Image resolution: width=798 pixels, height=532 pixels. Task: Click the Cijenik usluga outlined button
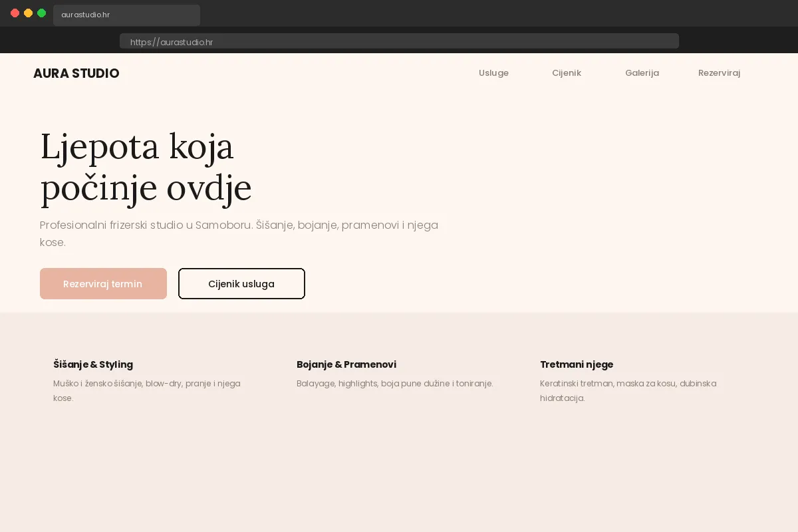(x=241, y=284)
